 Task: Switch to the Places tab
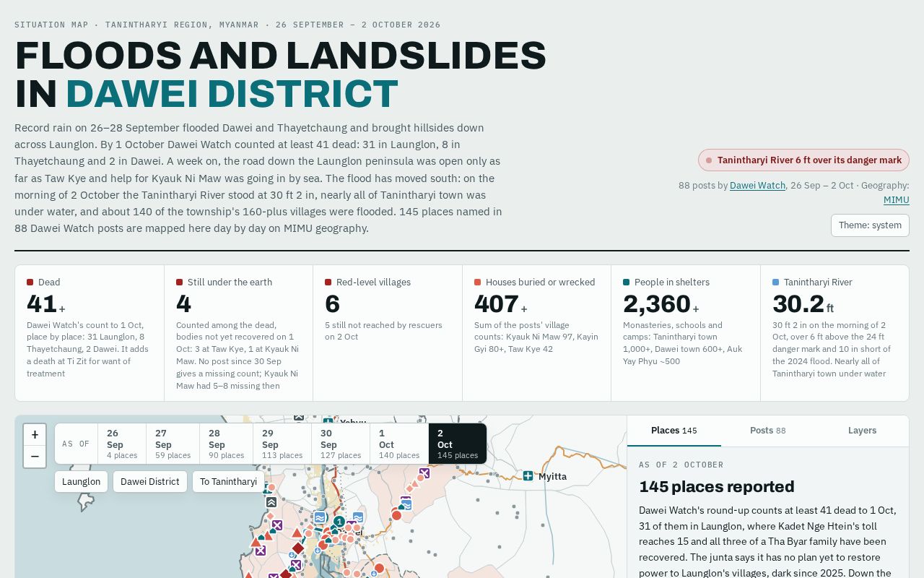(674, 431)
